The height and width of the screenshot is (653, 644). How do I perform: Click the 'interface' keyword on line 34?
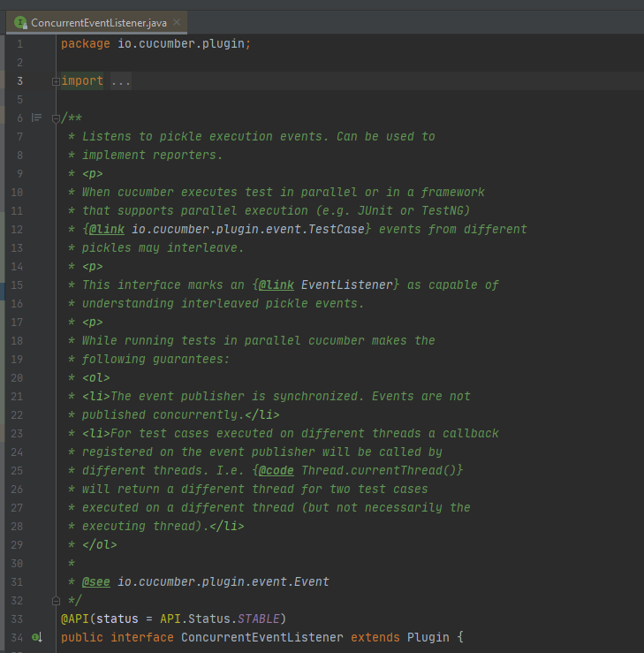pyautogui.click(x=142, y=638)
